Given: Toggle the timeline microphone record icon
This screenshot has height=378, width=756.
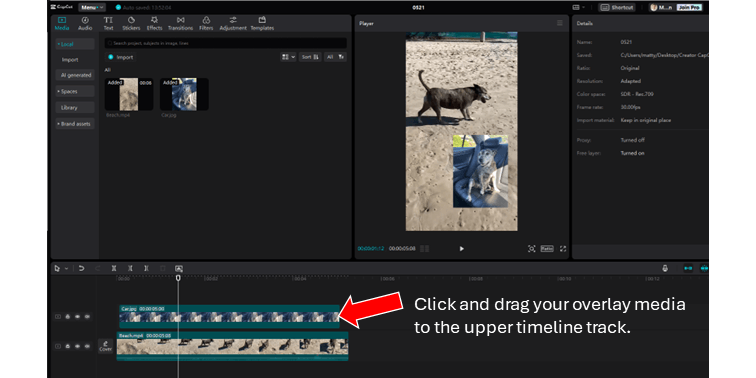Looking at the screenshot, I should (665, 269).
